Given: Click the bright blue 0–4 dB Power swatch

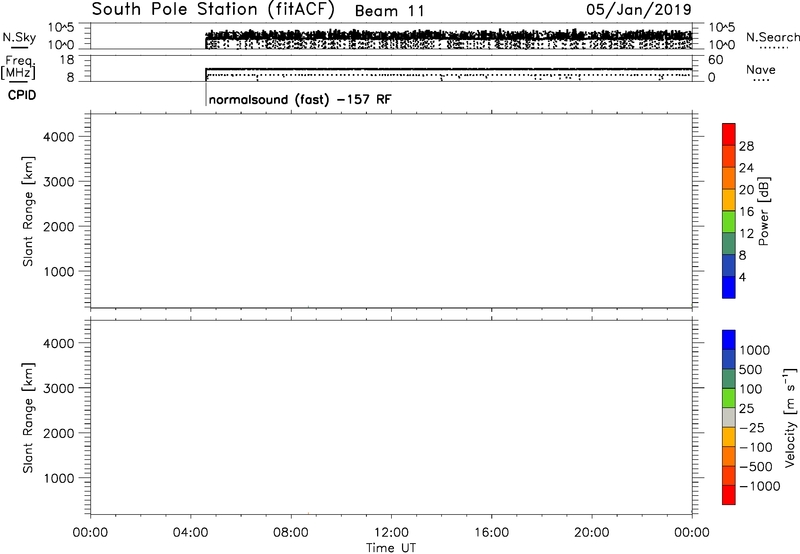Looking at the screenshot, I should click(x=729, y=287).
